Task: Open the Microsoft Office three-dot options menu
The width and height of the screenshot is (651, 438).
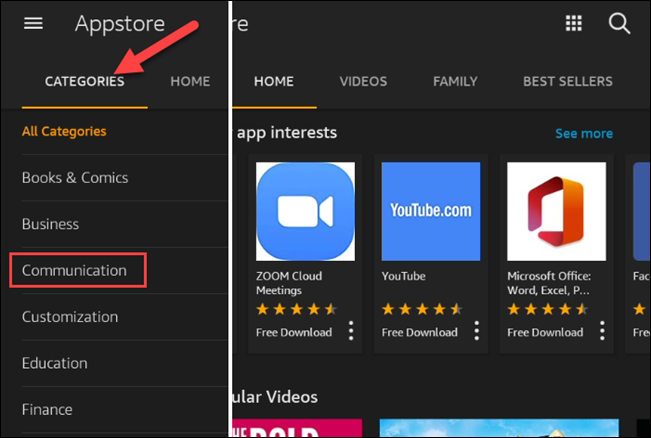Action: point(602,331)
